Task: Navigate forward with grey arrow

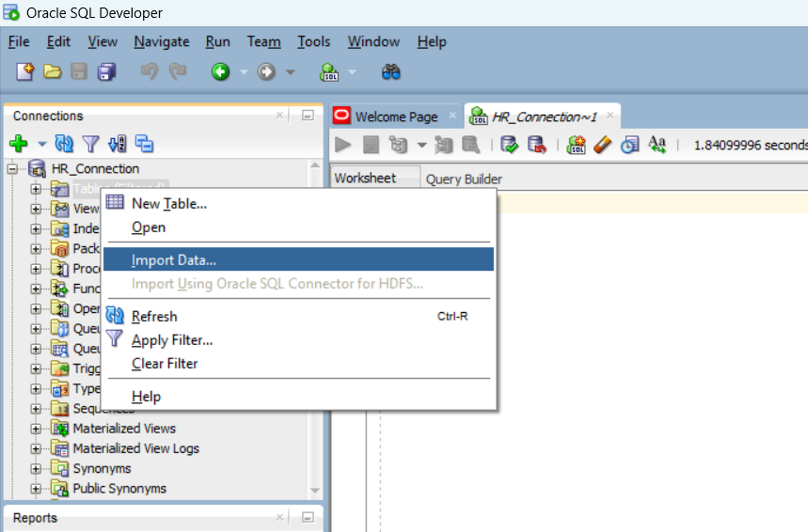Action: (266, 71)
